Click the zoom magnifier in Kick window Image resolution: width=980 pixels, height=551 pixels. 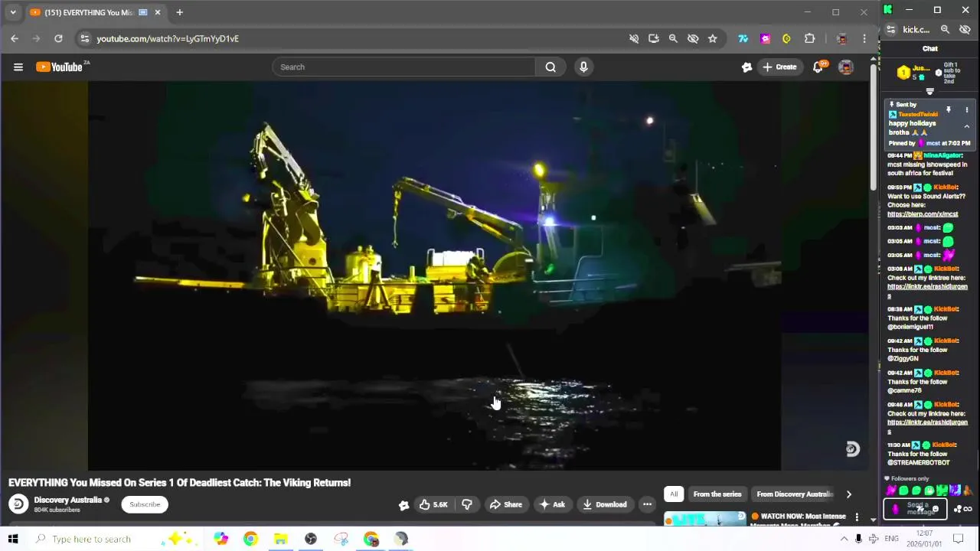pos(945,30)
